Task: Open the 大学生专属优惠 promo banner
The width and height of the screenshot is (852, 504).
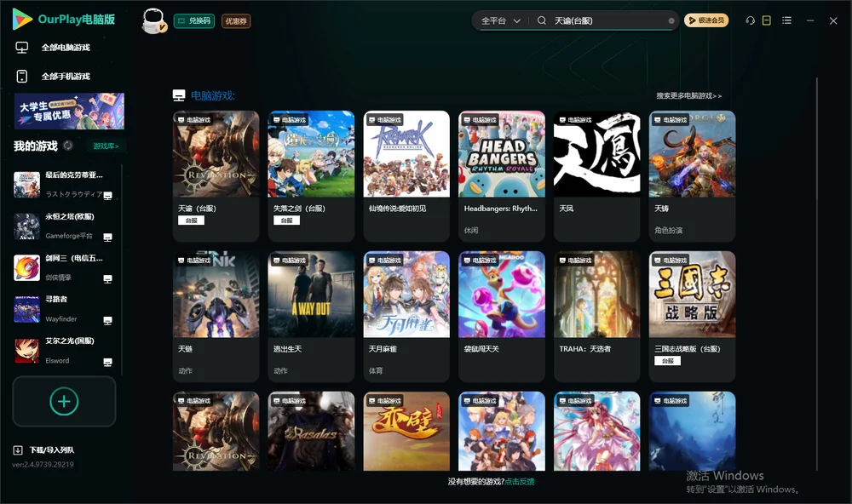Action: coord(70,112)
